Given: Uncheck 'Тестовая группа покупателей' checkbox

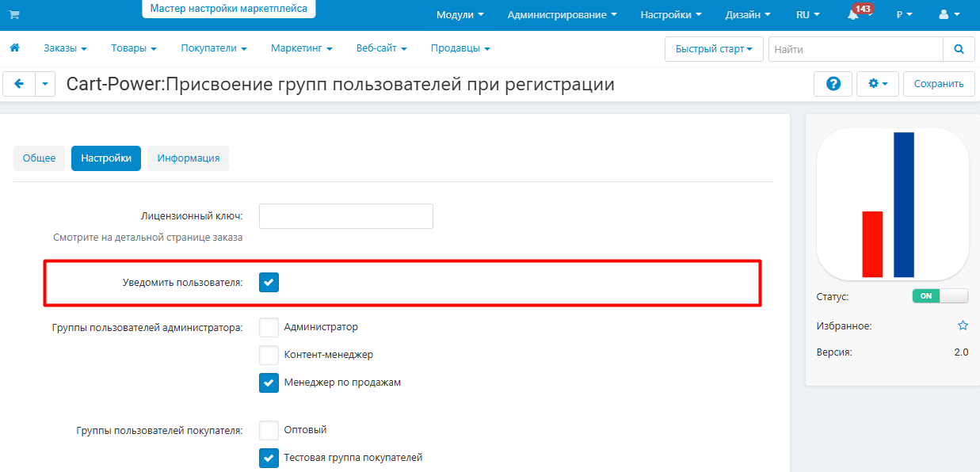Looking at the screenshot, I should coord(269,458).
